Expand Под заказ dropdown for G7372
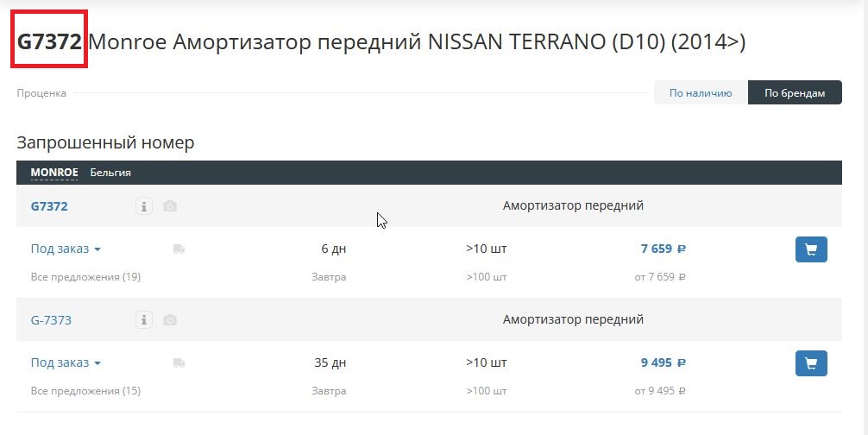This screenshot has width=868, height=435. (66, 249)
